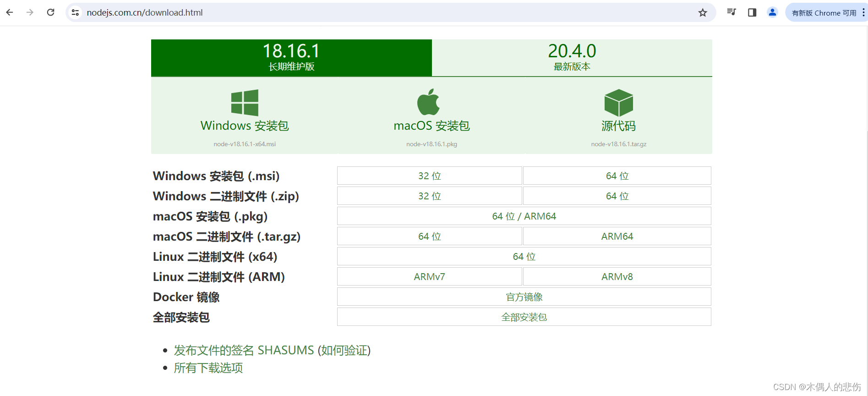Go back with the browser back arrow
The image size is (868, 396).
10,12
